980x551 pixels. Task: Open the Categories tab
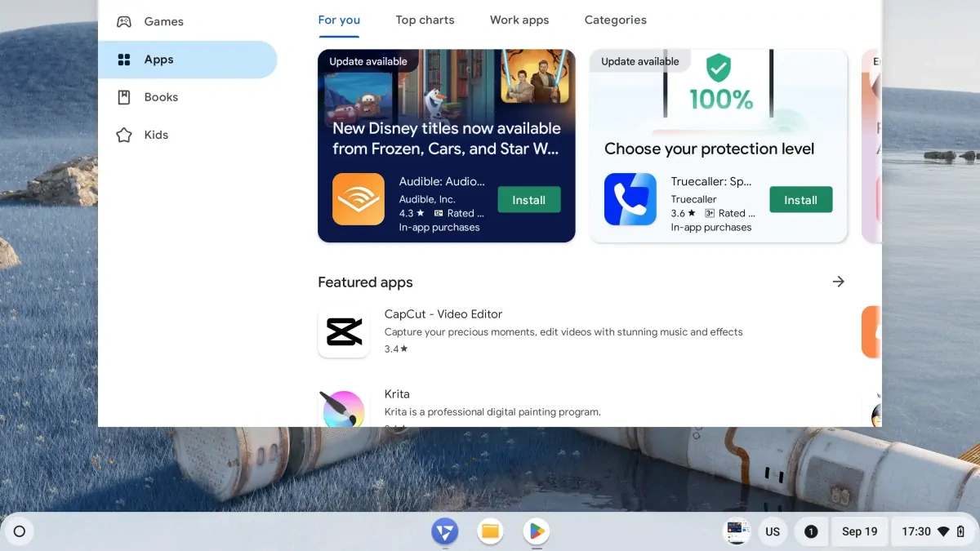point(616,20)
